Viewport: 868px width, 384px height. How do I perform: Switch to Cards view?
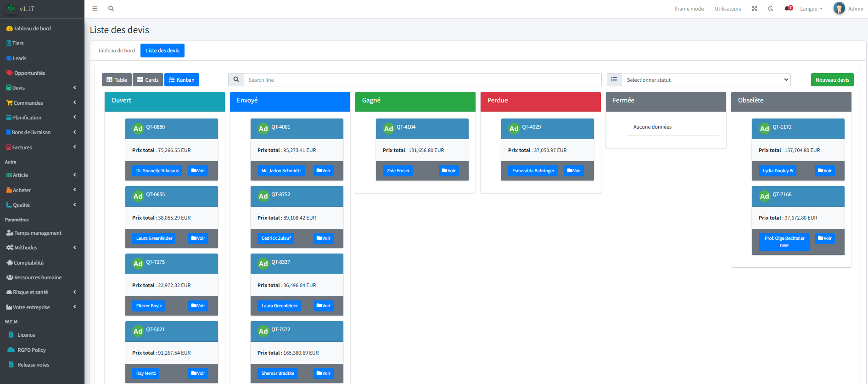point(148,80)
